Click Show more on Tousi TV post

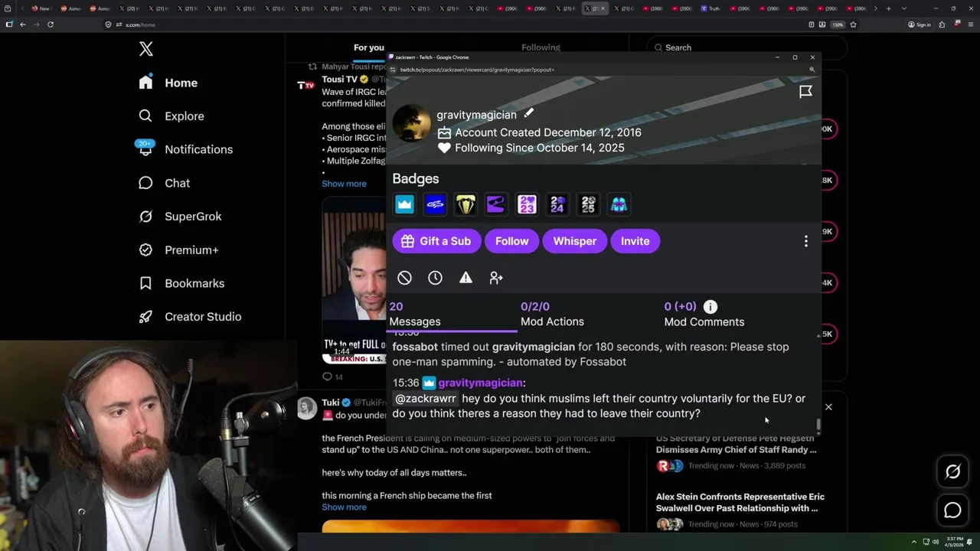[x=344, y=184]
